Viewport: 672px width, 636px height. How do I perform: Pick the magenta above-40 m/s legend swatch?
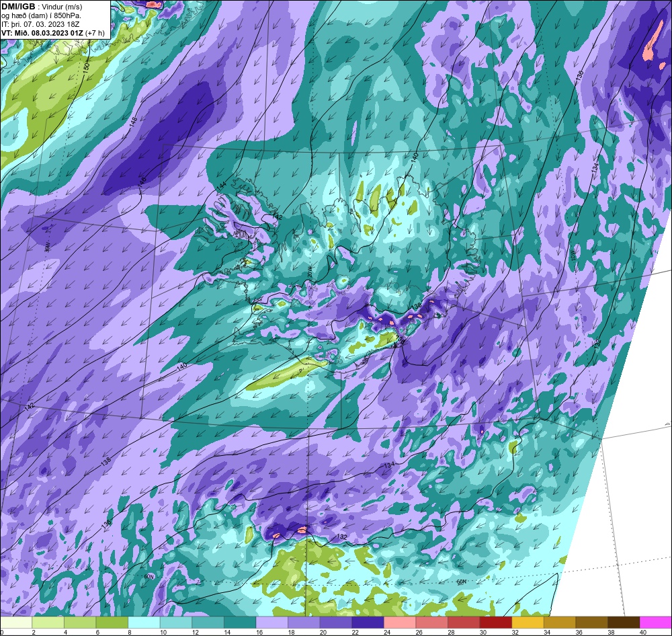click(655, 623)
